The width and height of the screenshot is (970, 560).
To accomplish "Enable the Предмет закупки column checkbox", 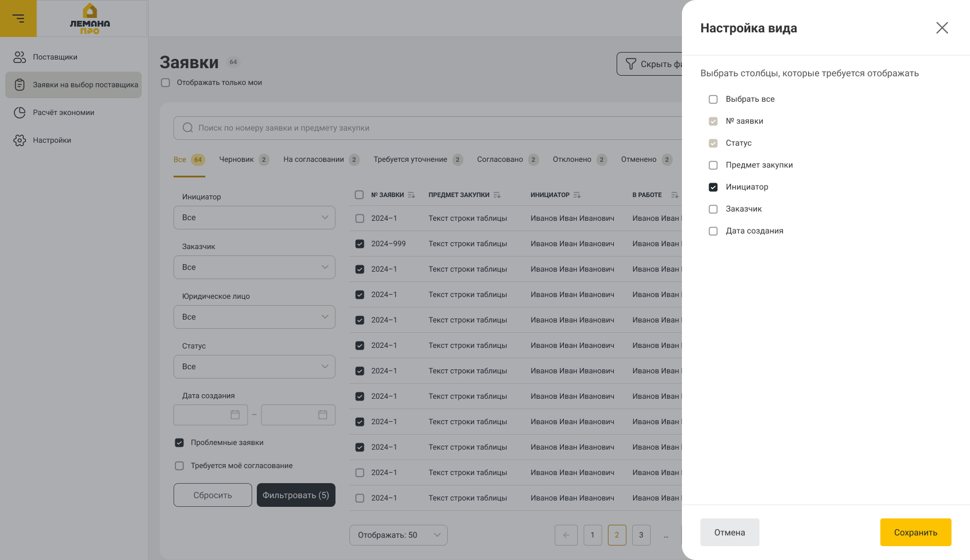I will (713, 165).
